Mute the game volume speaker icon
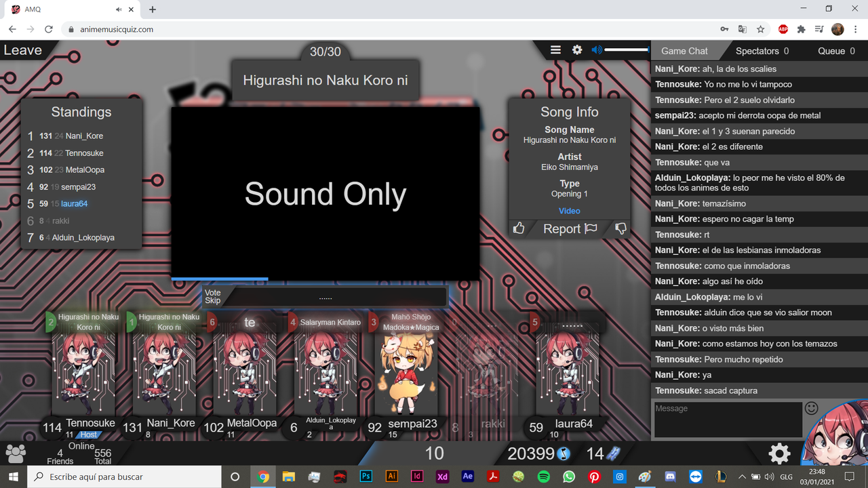Screen dimensions: 868x488 click(597, 49)
